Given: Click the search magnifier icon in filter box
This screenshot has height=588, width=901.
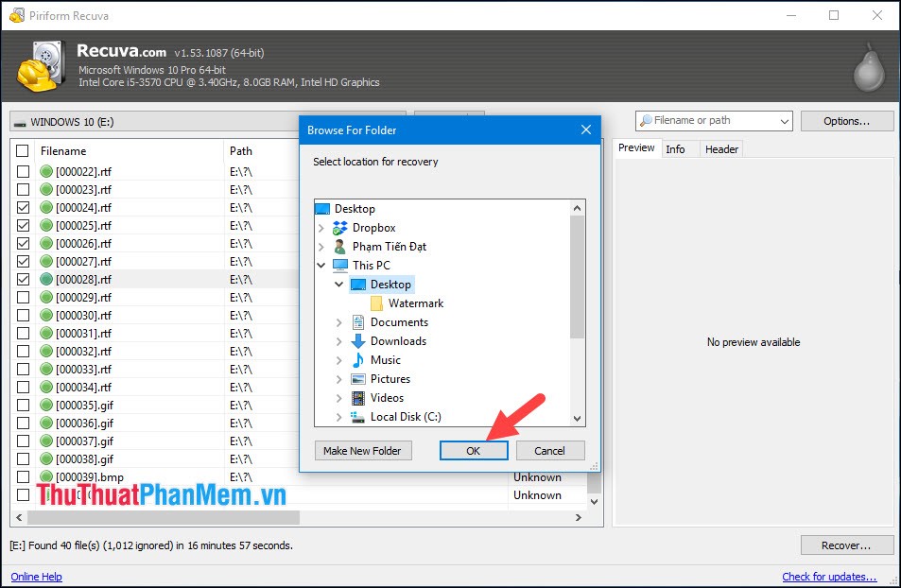Looking at the screenshot, I should pyautogui.click(x=646, y=121).
